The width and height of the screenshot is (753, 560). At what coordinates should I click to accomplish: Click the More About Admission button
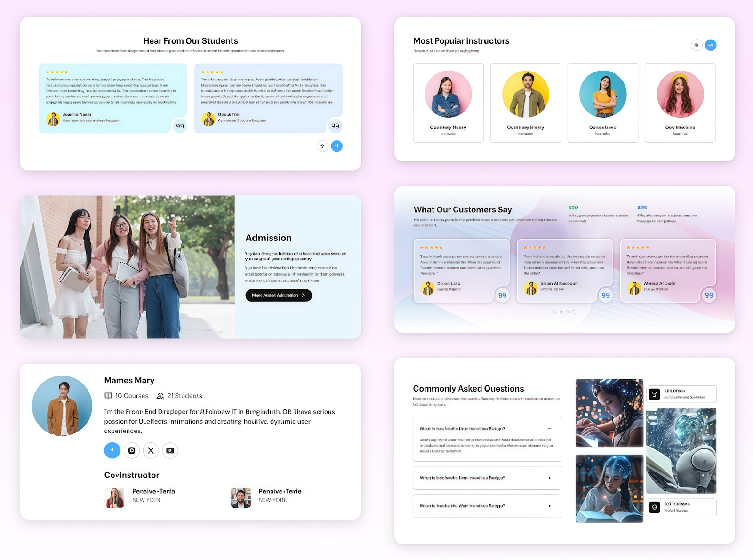pyautogui.click(x=278, y=296)
